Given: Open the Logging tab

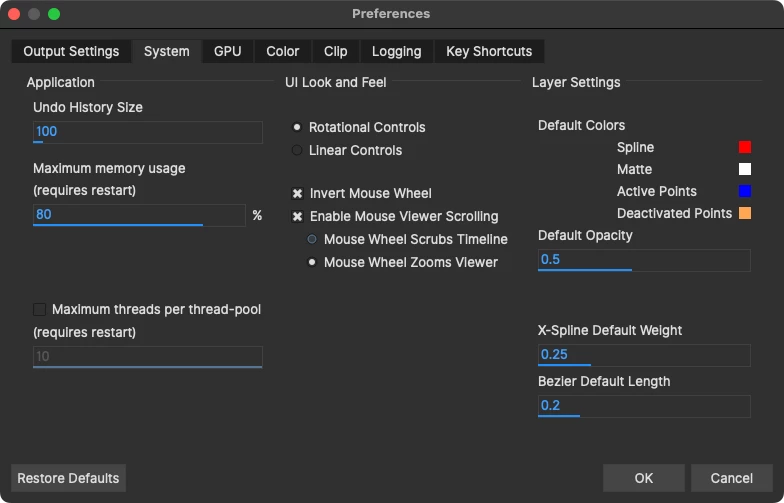Looking at the screenshot, I should click(x=396, y=51).
